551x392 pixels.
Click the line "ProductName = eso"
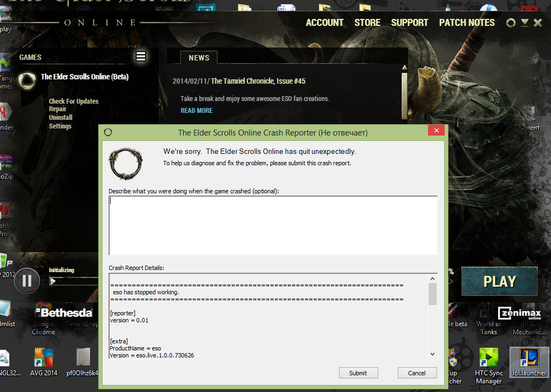[135, 348]
